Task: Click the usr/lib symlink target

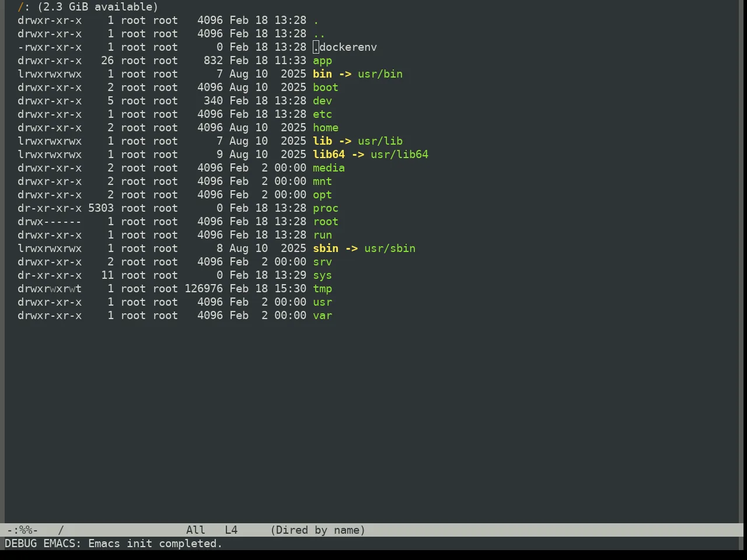Action: [x=380, y=141]
